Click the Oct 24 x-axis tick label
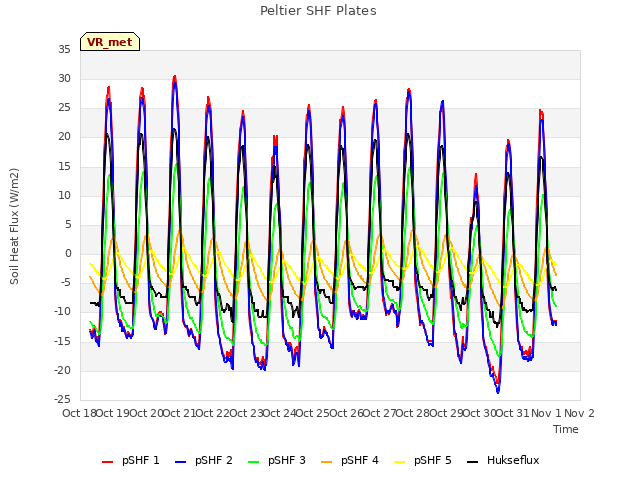The image size is (640, 480). (280, 413)
